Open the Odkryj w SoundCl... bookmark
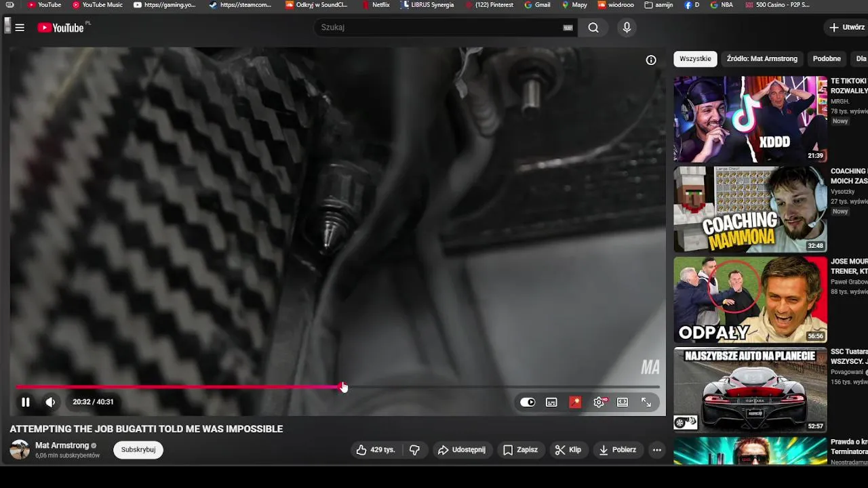868x488 pixels. tap(317, 5)
